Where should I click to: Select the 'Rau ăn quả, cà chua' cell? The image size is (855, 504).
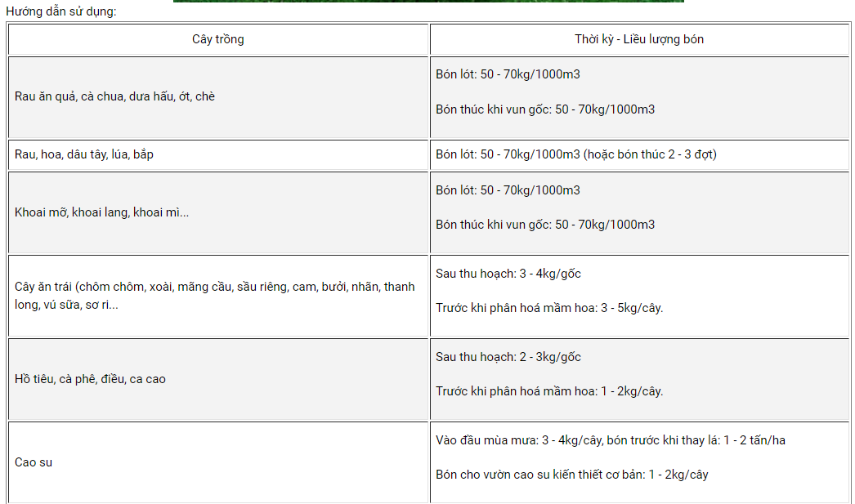click(x=218, y=97)
